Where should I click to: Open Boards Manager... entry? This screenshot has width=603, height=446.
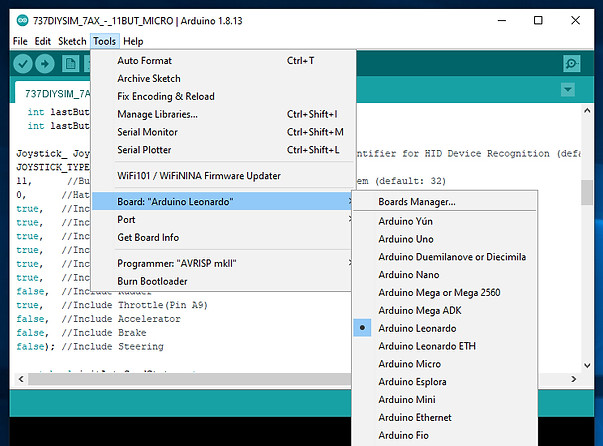(x=445, y=201)
